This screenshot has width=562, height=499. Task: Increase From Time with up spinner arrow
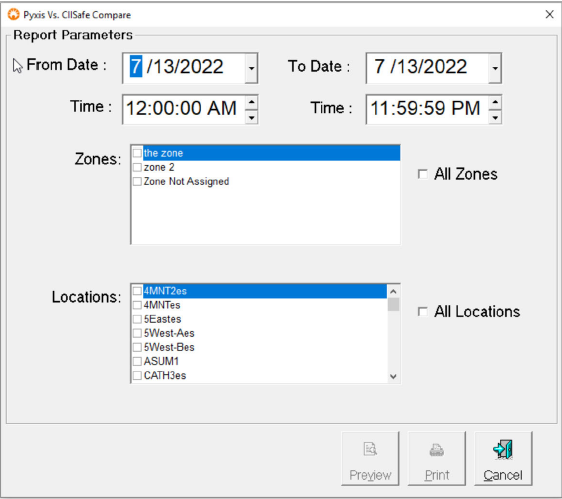(x=252, y=102)
